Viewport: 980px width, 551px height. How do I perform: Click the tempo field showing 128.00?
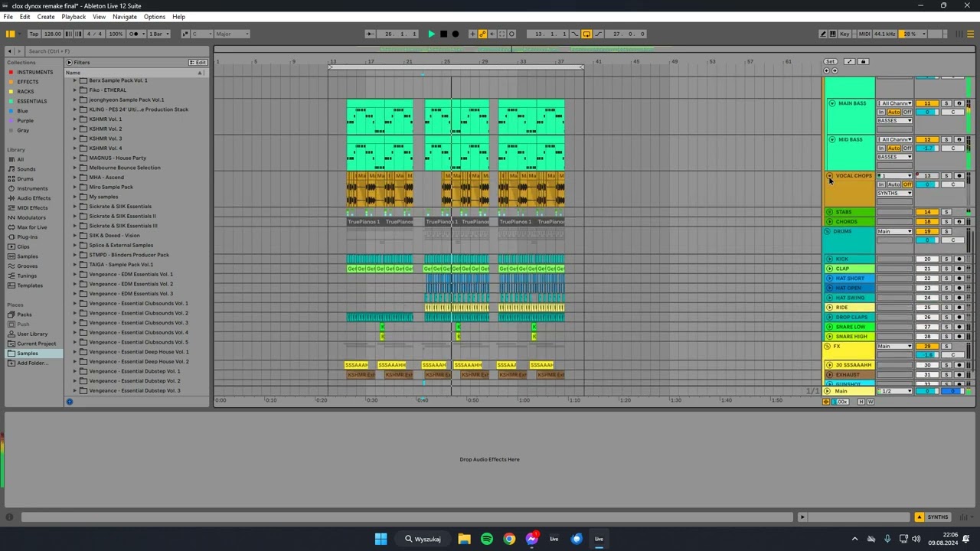tap(52, 34)
